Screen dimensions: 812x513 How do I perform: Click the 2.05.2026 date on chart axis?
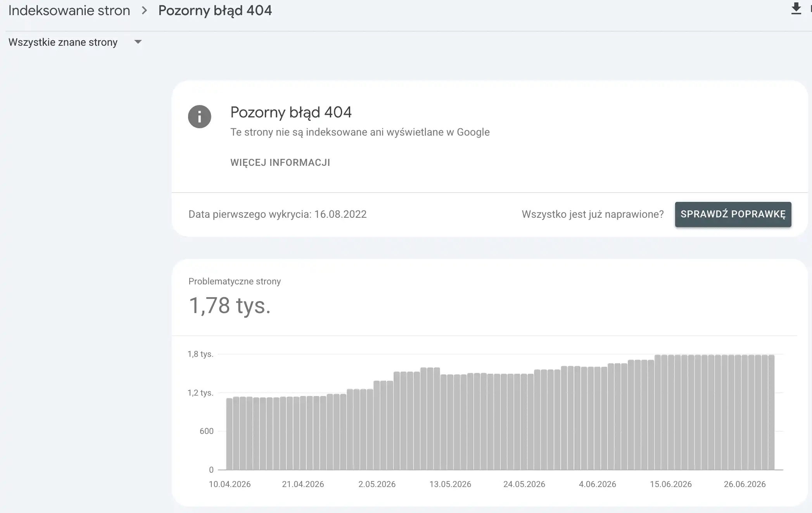pyautogui.click(x=377, y=484)
